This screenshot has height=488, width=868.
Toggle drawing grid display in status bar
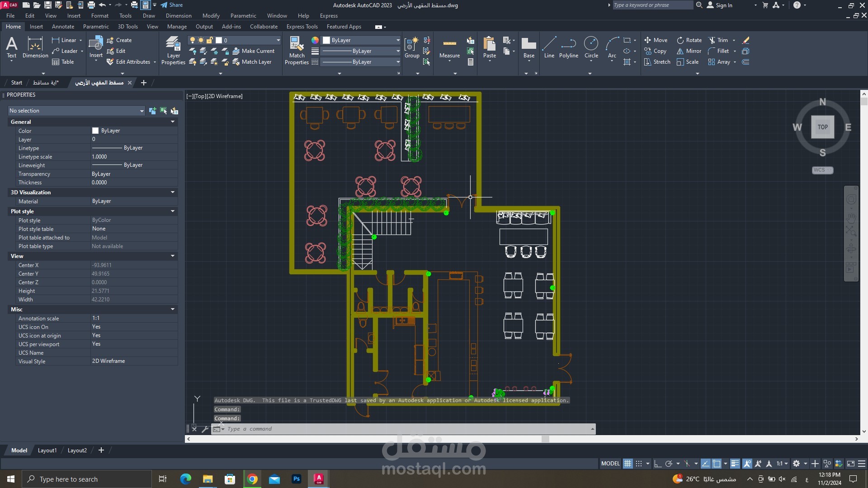(x=627, y=464)
